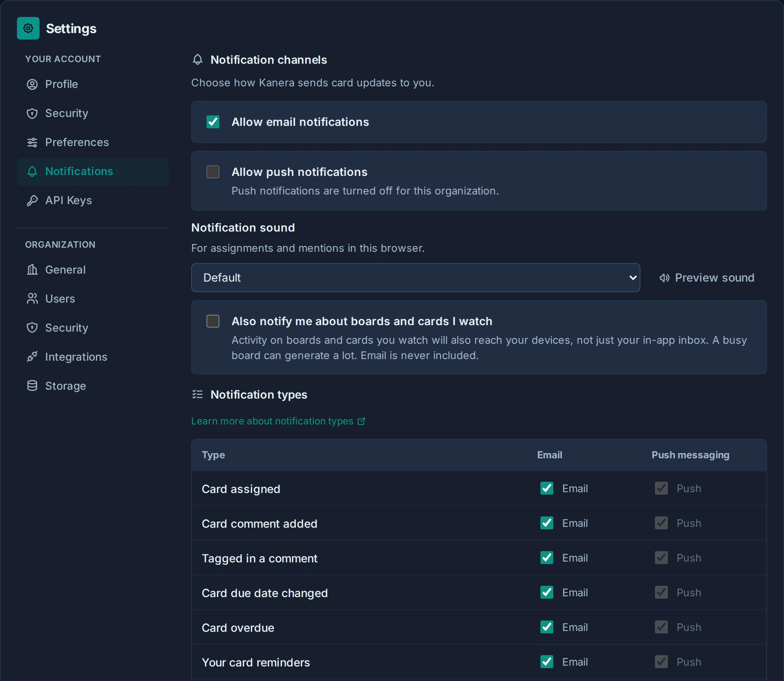Click the Notifications bell sidebar icon

(32, 171)
